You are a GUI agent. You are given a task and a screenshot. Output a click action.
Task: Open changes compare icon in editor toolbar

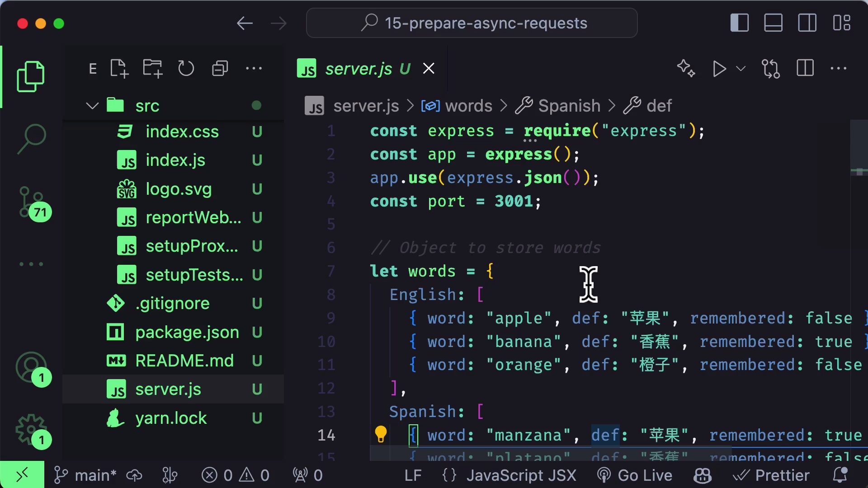click(x=771, y=69)
